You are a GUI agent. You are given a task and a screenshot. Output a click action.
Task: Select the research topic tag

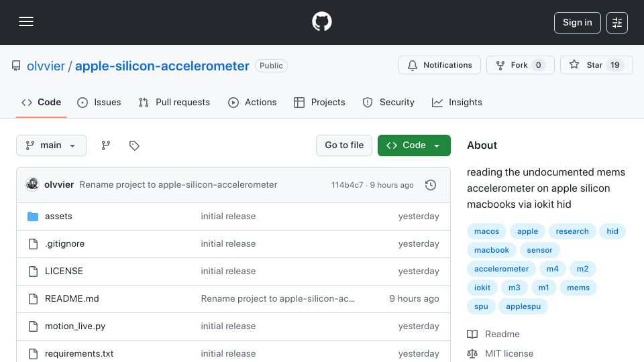pos(572,231)
